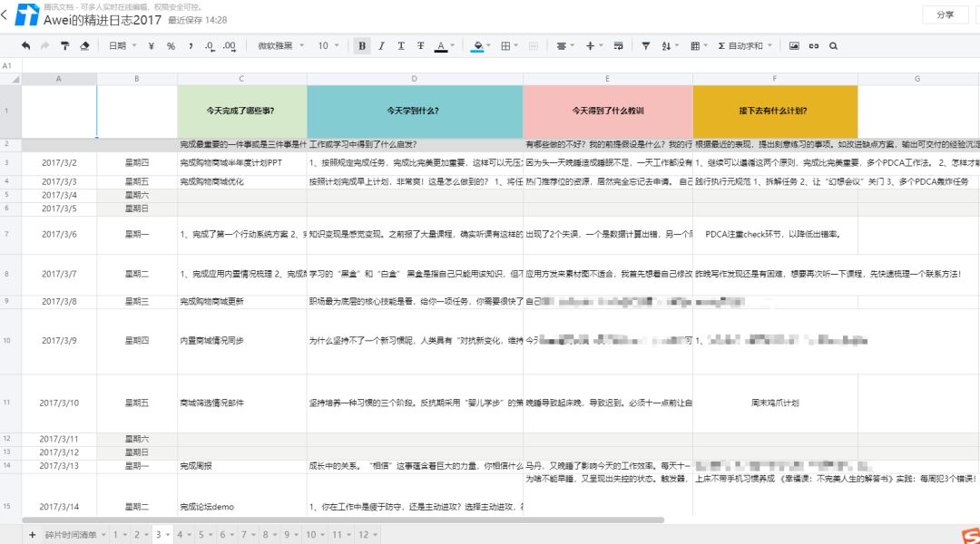Screen dimensions: 980x544
Task: Toggle strikethrough text formatting
Action: (420, 46)
